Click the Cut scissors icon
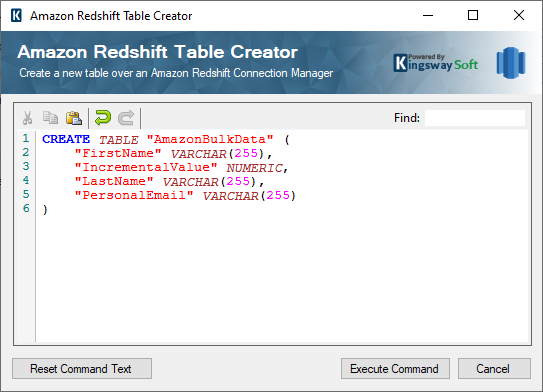 pyautogui.click(x=27, y=118)
